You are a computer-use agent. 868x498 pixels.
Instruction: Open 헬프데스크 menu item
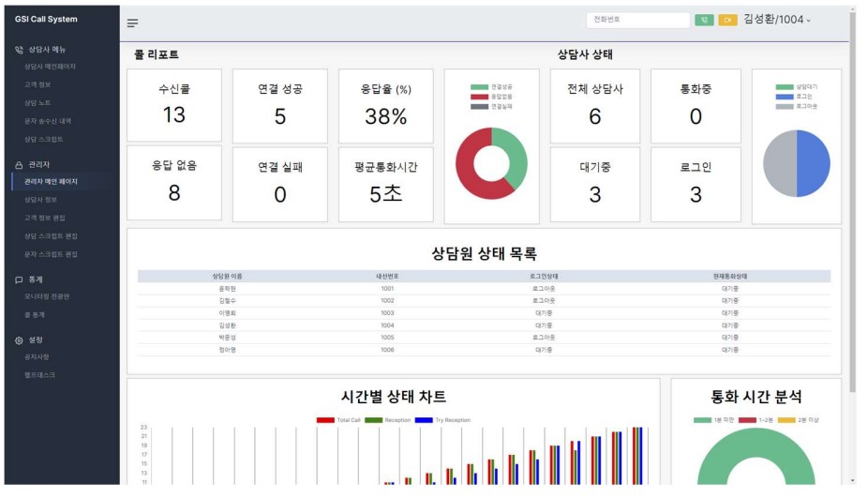[x=40, y=375]
